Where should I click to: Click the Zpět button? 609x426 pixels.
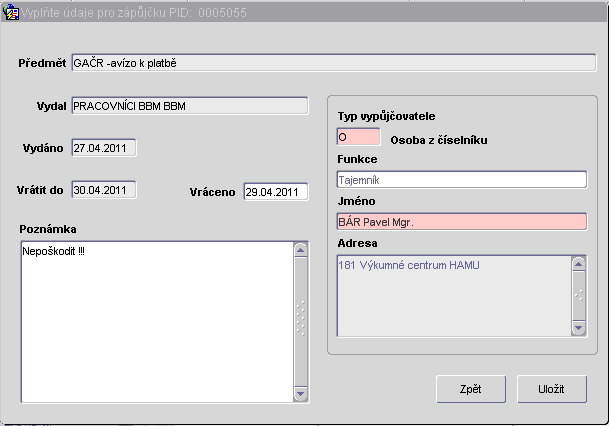tap(471, 389)
